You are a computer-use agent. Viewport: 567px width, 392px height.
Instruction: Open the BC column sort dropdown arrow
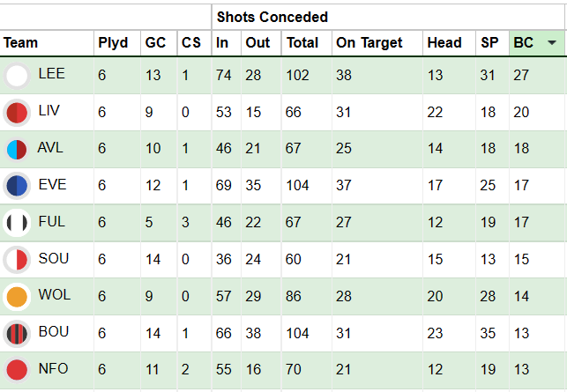552,42
